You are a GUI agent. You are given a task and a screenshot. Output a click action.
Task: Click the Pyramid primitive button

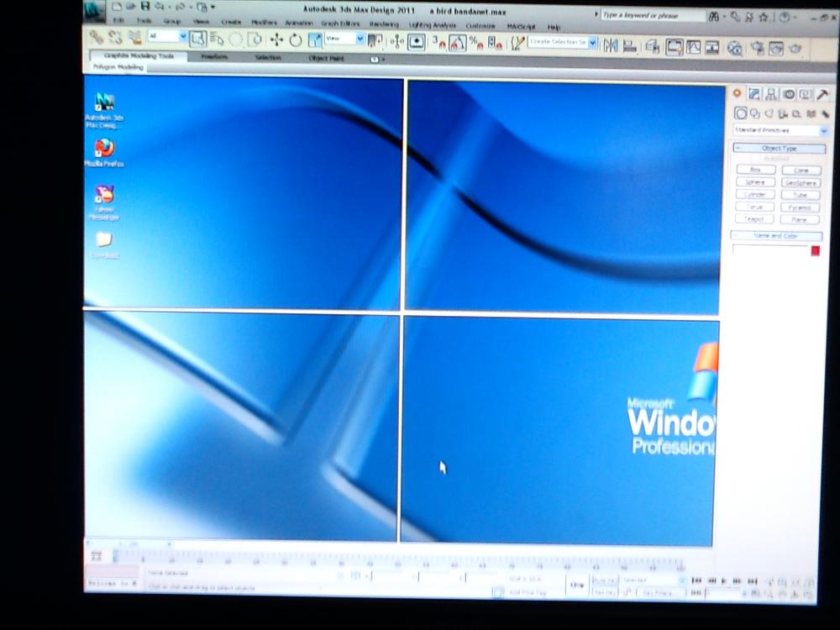(800, 207)
